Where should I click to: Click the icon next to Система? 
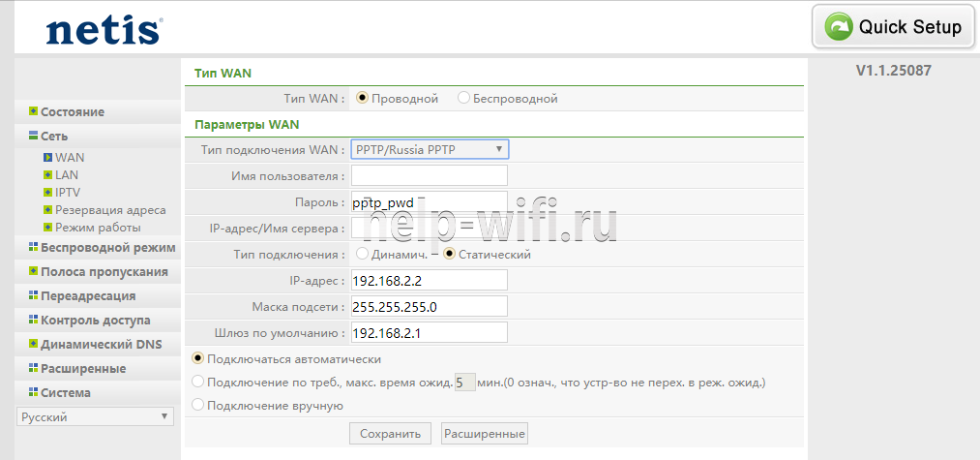[x=34, y=392]
